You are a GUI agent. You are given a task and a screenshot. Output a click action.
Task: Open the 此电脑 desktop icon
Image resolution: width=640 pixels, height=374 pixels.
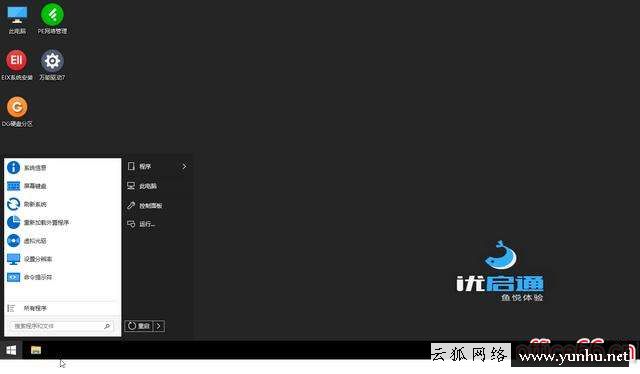point(17,19)
